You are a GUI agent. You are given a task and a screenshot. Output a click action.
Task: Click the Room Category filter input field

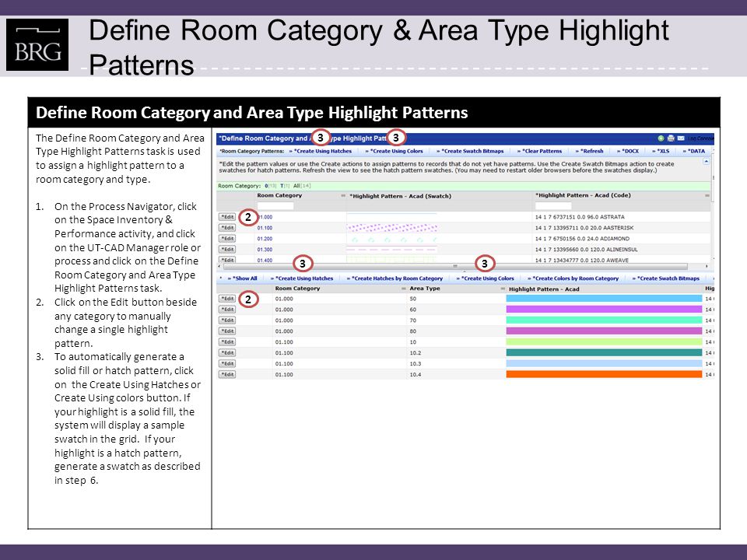click(275, 206)
